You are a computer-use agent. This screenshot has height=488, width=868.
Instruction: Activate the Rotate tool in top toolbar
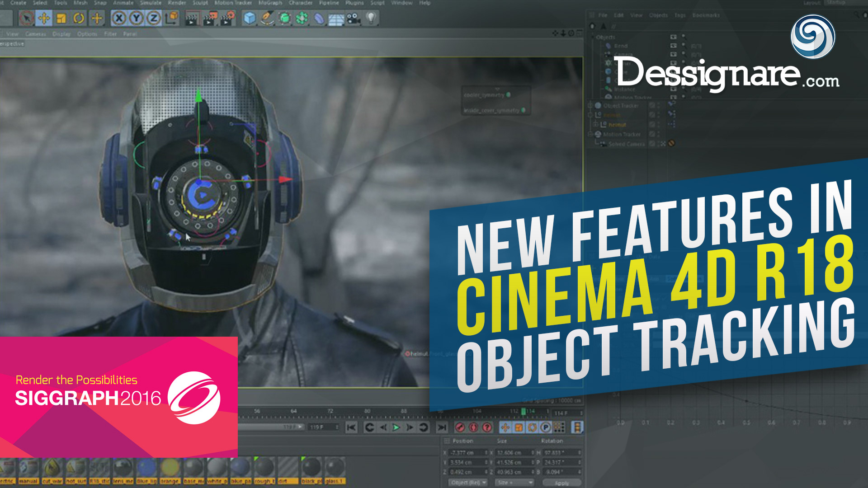point(79,18)
